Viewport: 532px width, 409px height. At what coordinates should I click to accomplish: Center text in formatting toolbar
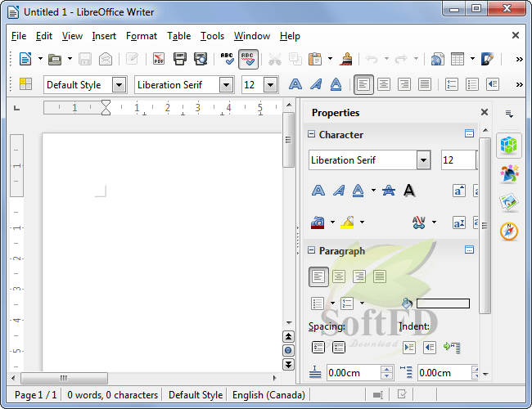tap(384, 84)
